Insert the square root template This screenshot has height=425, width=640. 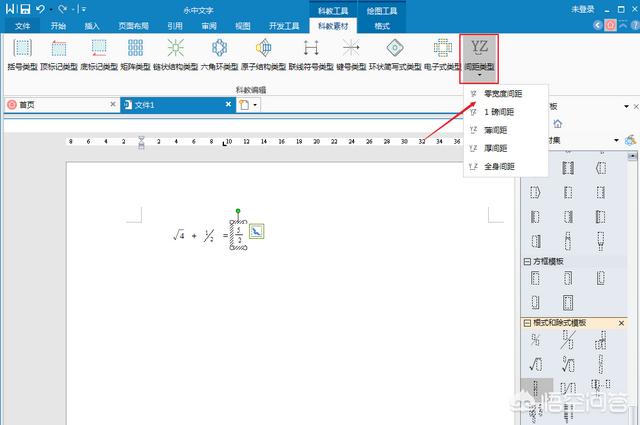pos(536,364)
